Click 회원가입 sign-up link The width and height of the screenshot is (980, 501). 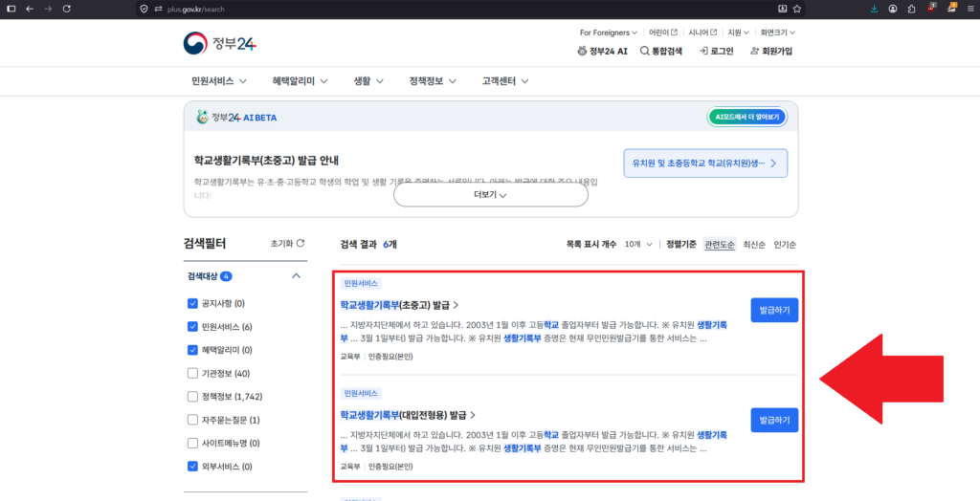tap(770, 52)
